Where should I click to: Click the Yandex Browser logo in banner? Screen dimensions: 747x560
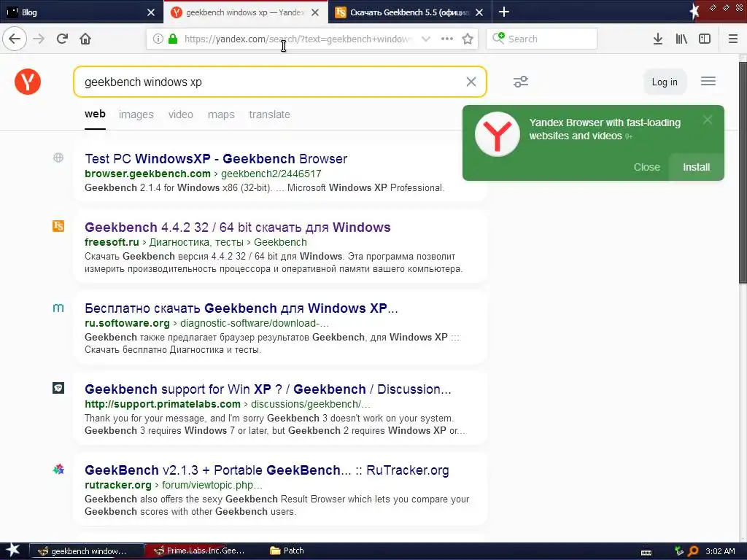tap(498, 134)
